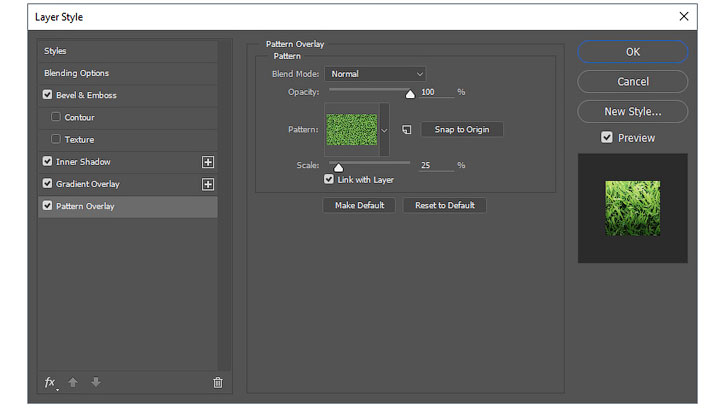Click the move effect up arrow

[73, 382]
